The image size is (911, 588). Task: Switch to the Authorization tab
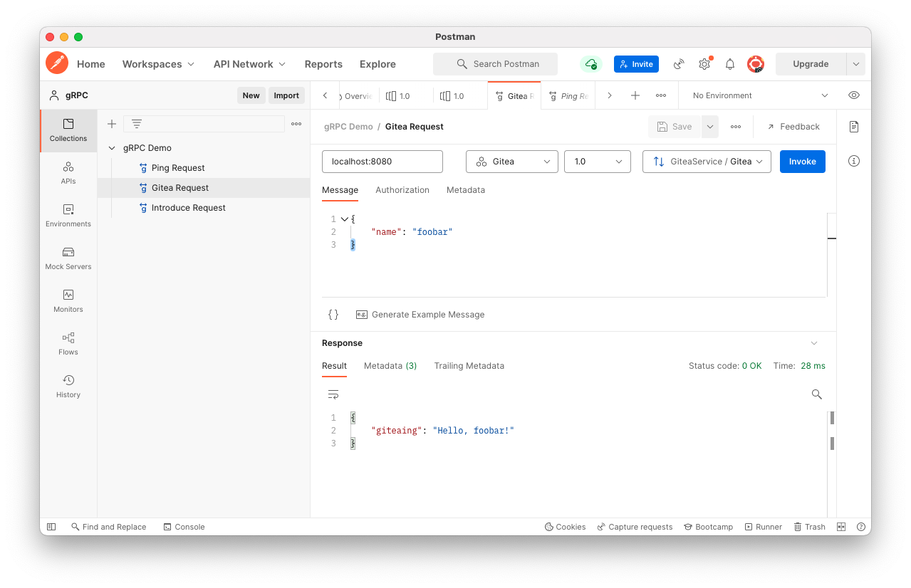click(x=402, y=190)
